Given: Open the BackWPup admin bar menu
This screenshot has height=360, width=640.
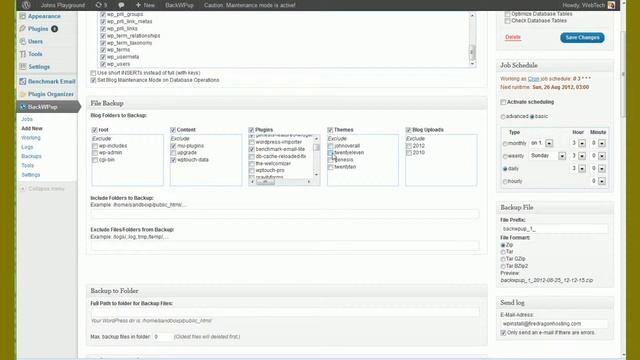Looking at the screenshot, I should click(179, 5).
